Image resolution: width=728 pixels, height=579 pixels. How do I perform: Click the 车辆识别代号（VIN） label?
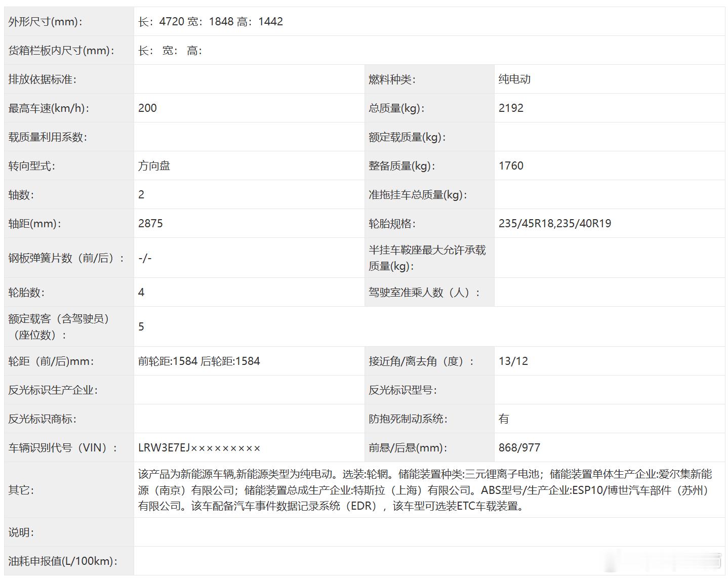tap(63, 448)
